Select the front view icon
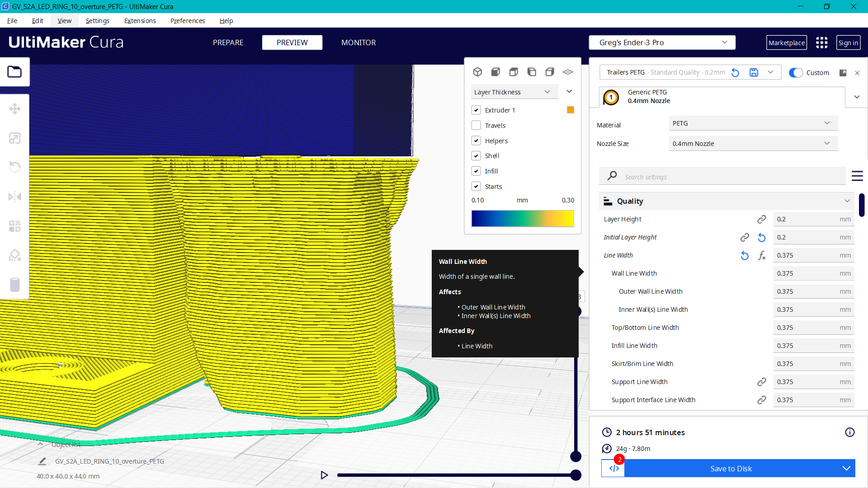The width and height of the screenshot is (868, 488). tap(495, 72)
